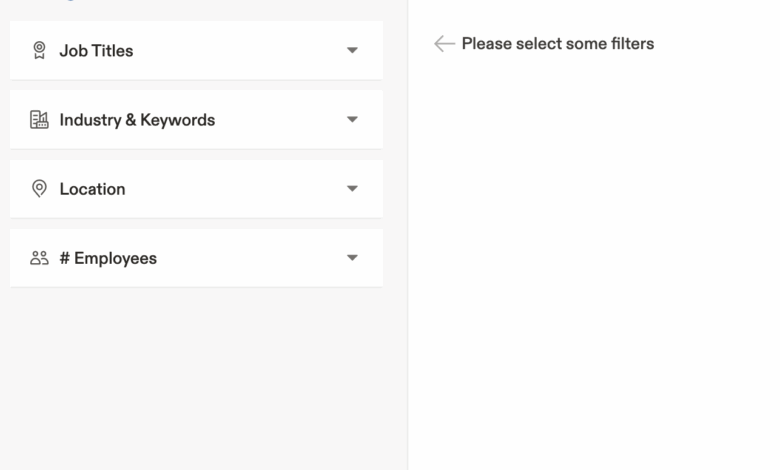Choose the # Employees filter label
Viewport: 780px width, 470px height.
[108, 258]
